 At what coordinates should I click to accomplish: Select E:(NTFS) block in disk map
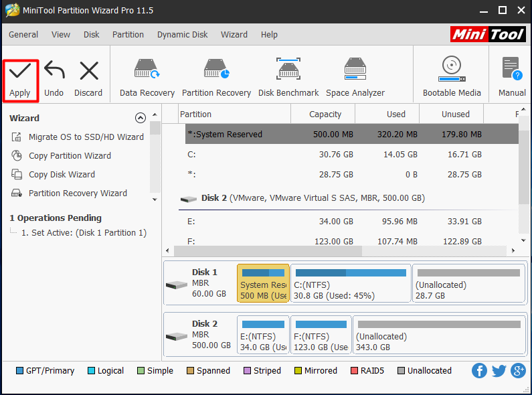coord(263,335)
